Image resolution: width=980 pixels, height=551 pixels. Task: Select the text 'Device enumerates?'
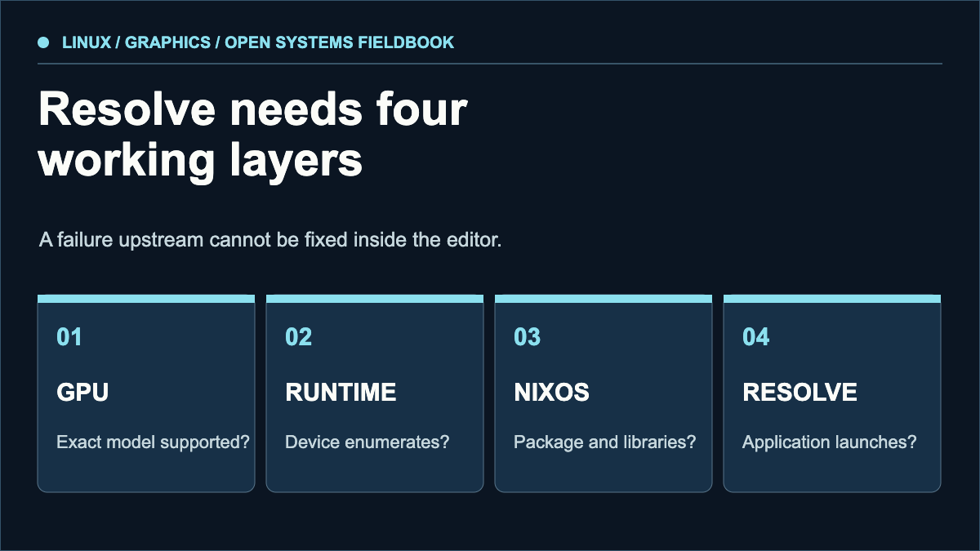pos(367,442)
